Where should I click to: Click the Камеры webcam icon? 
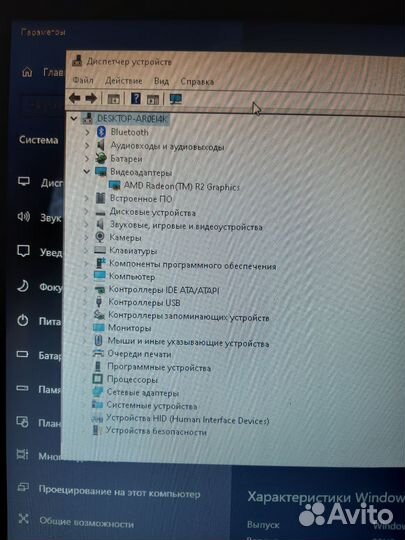[x=100, y=237]
